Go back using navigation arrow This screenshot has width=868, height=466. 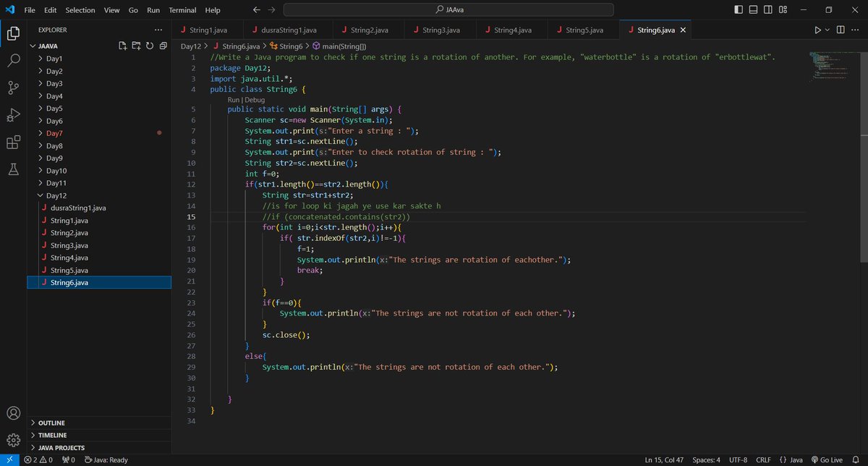[257, 10]
